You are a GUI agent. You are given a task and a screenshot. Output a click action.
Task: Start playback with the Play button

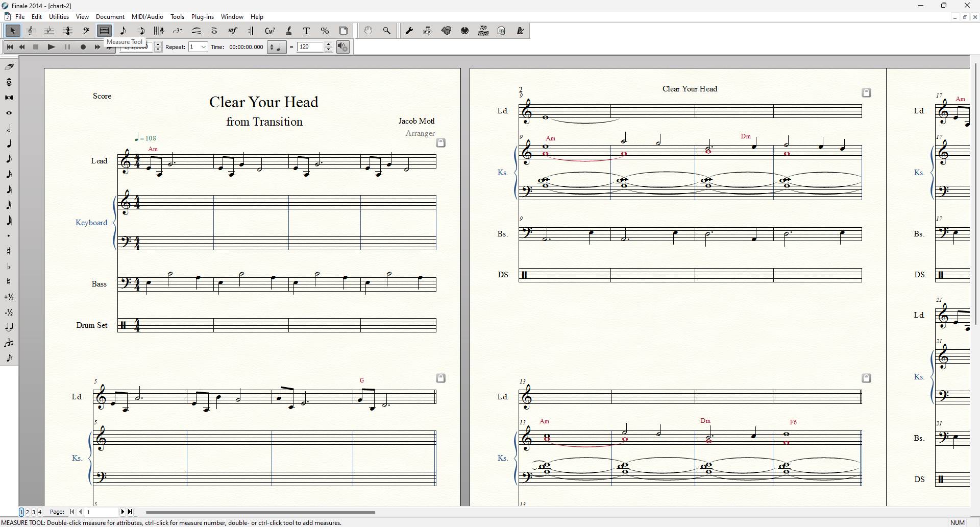[51, 47]
